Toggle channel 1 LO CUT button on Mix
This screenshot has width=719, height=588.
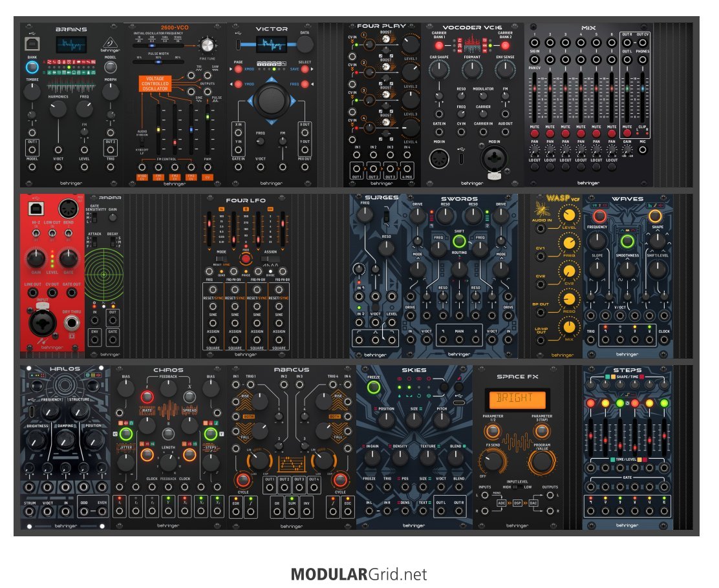(535, 167)
